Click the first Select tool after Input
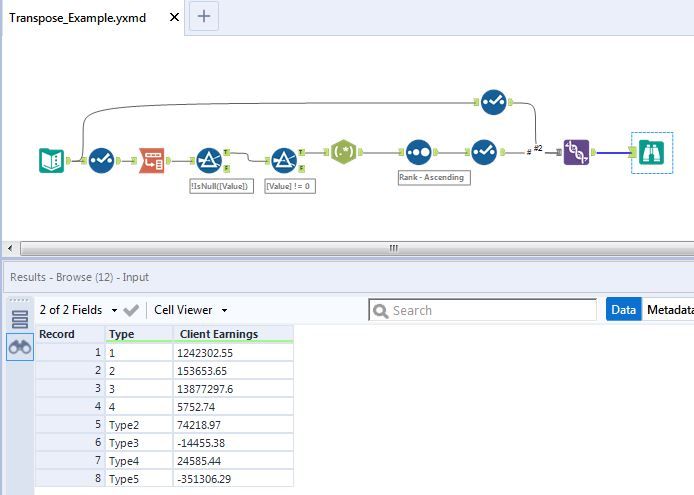Image resolution: width=694 pixels, height=495 pixels. (x=101, y=160)
